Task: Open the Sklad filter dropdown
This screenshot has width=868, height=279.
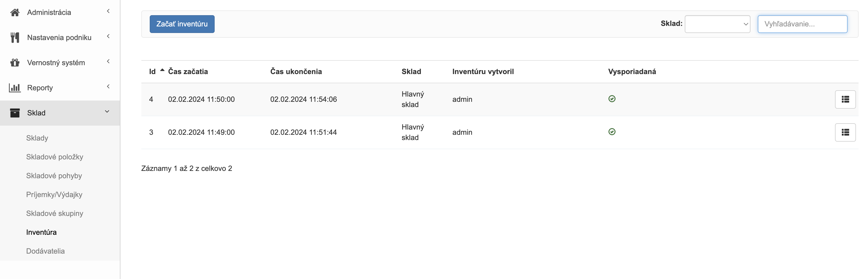Action: coord(717,24)
